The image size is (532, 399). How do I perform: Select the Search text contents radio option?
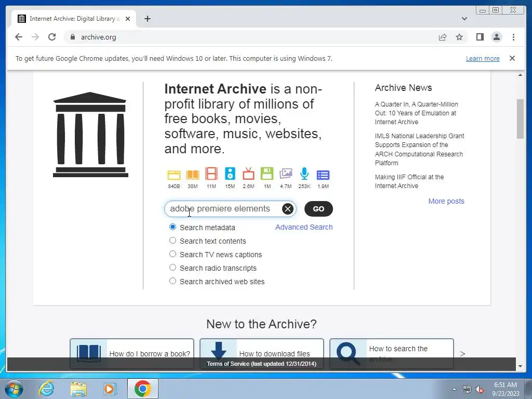172,241
